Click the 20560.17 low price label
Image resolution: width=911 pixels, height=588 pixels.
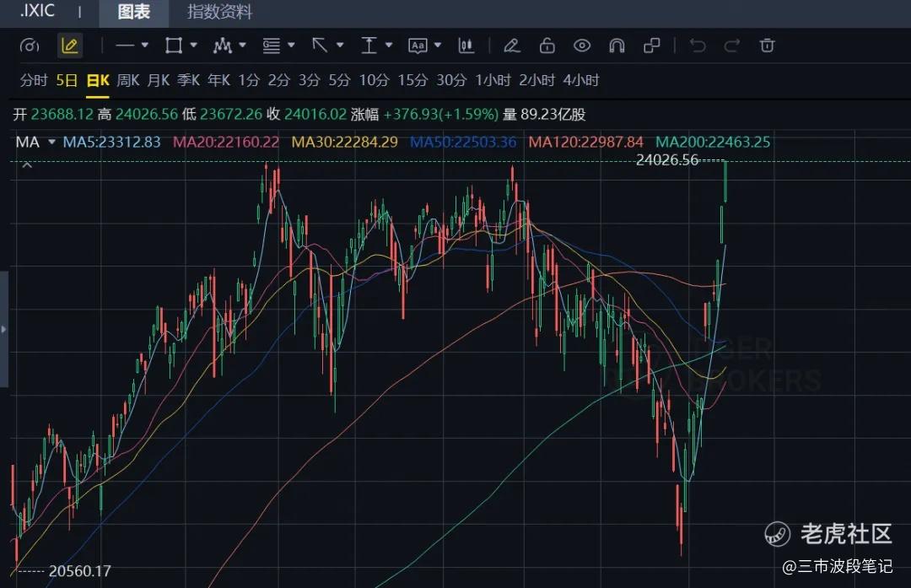click(x=79, y=571)
